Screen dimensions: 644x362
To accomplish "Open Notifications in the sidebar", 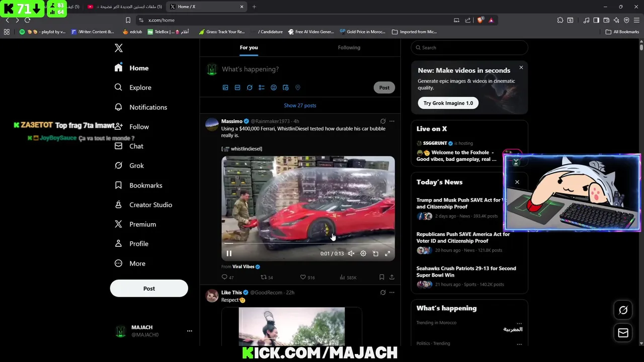I will (x=141, y=107).
